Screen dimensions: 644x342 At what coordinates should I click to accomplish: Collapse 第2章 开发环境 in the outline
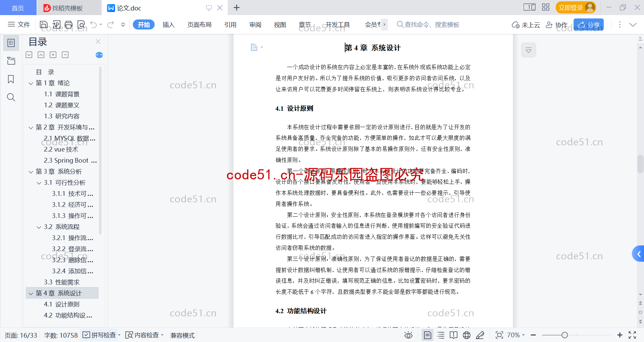pos(31,127)
